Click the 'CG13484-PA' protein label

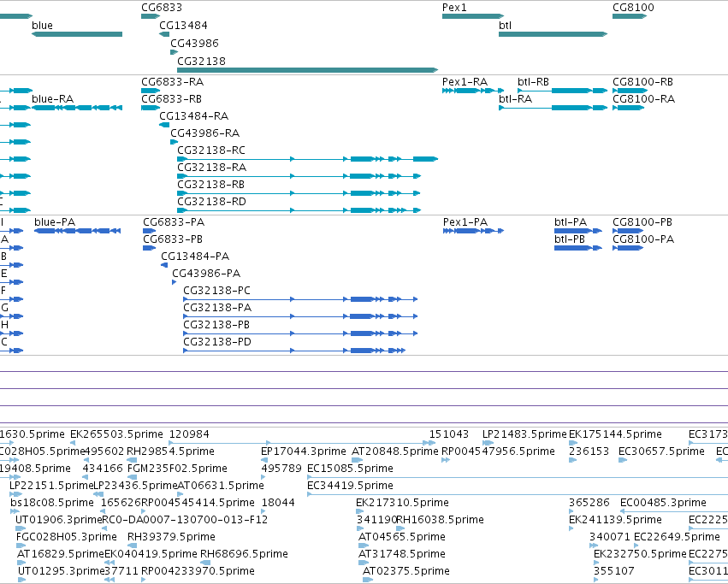click(x=195, y=257)
